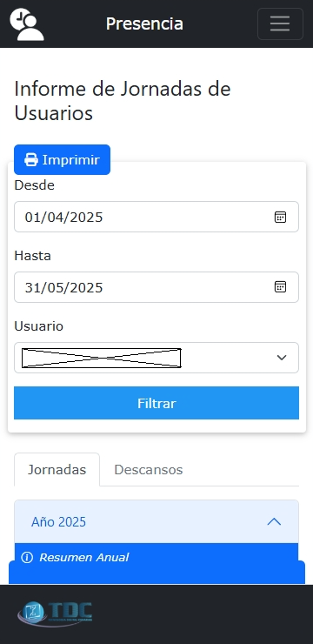Focus the Desde date field 01/04/2025
This screenshot has height=644, width=313.
[x=156, y=217]
